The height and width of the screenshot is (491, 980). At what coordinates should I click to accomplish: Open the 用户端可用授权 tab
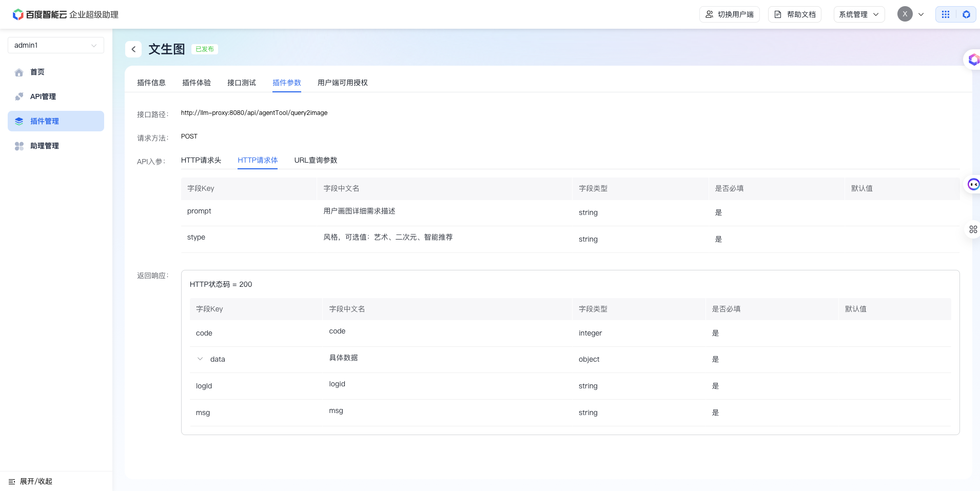tap(343, 83)
